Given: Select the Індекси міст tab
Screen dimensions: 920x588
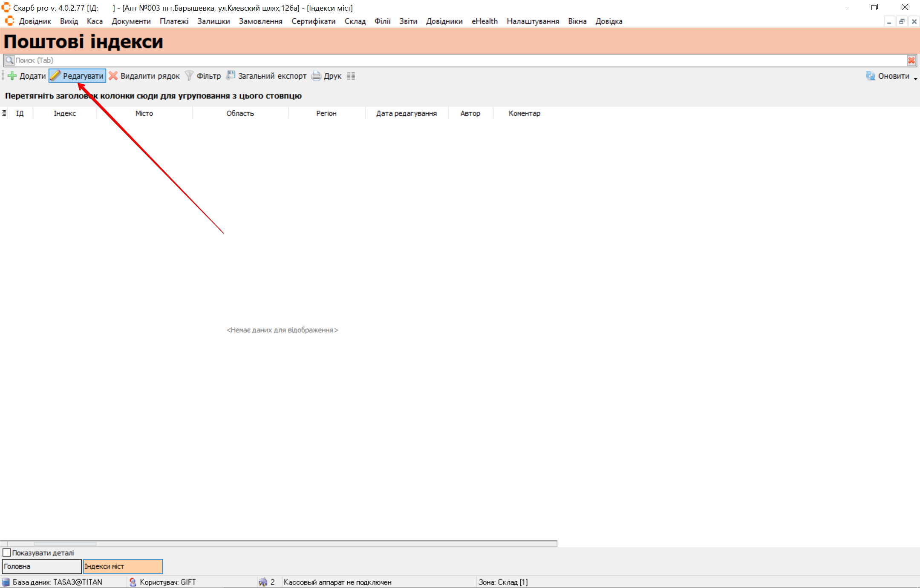Looking at the screenshot, I should coord(123,566).
